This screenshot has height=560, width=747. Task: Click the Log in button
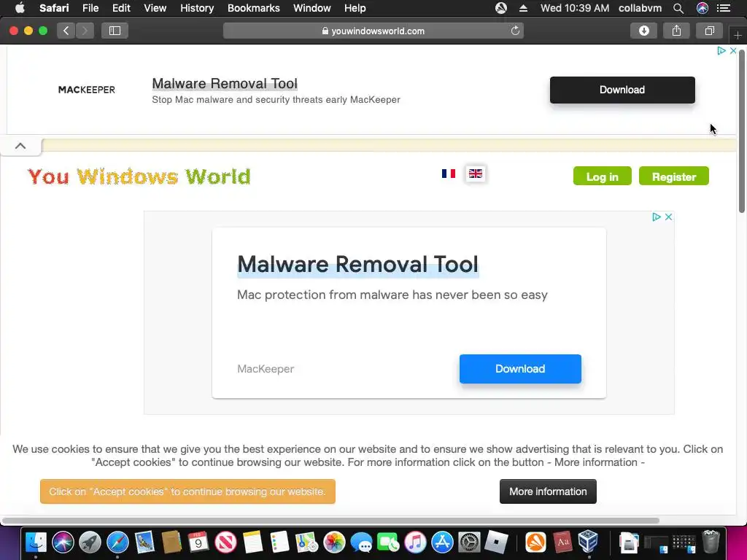point(602,176)
